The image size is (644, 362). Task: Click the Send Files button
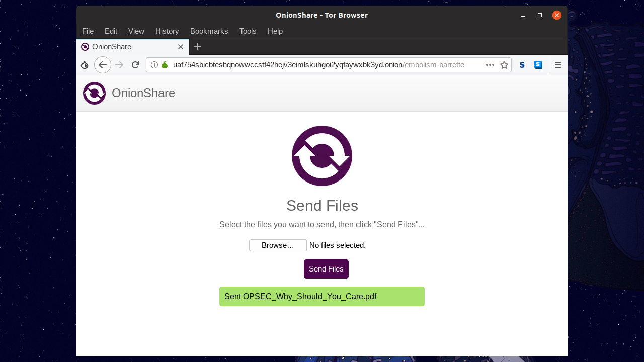click(326, 269)
